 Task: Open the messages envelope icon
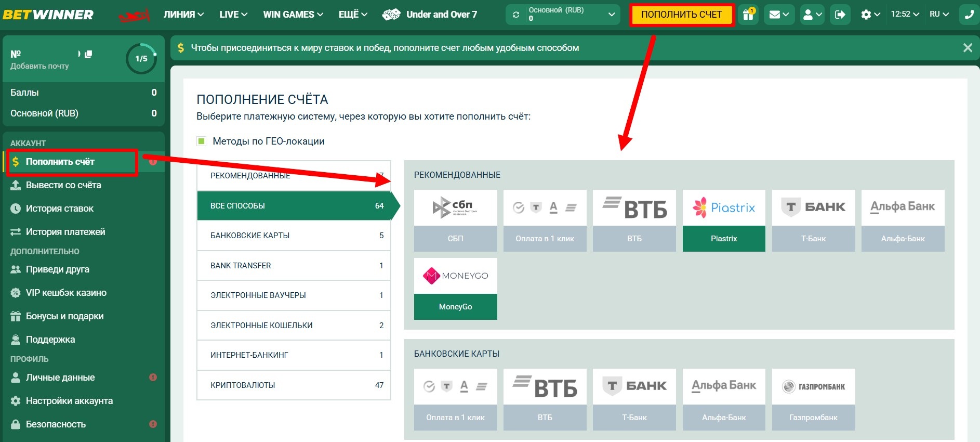(779, 15)
